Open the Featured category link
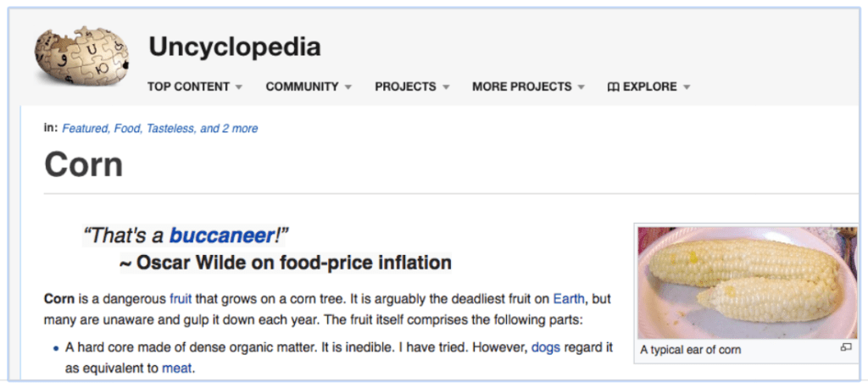The image size is (868, 388). [x=84, y=129]
